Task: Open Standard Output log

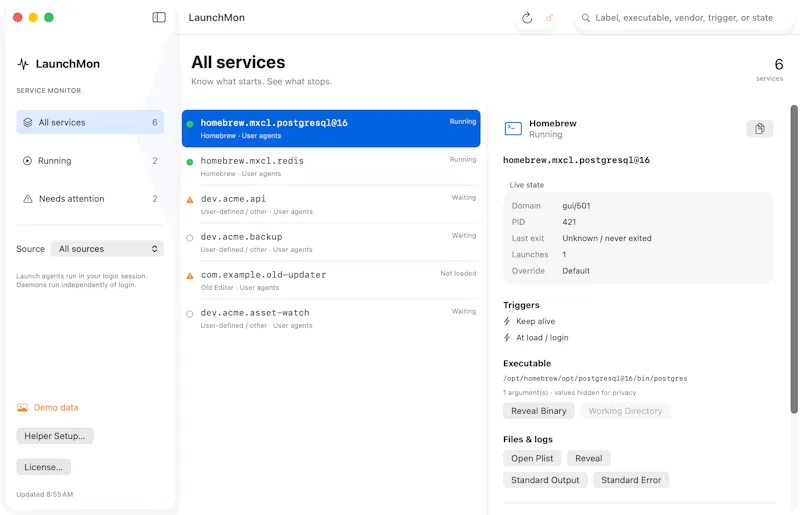Action: pyautogui.click(x=545, y=480)
